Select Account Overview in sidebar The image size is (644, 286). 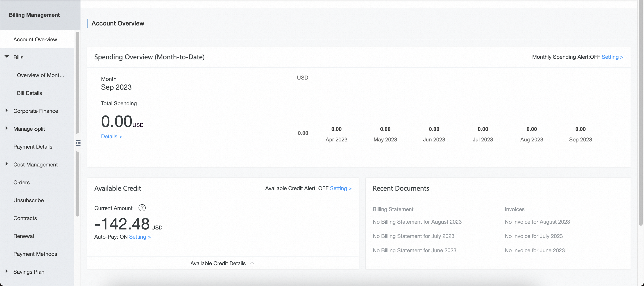35,40
